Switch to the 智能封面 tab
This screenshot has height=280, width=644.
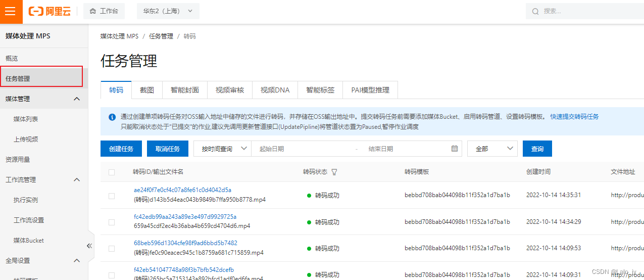(185, 90)
